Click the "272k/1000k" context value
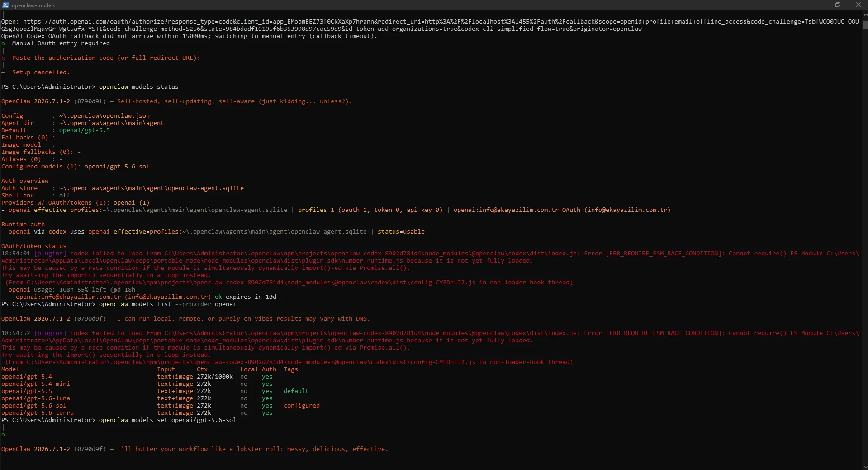Viewport: 868px width, 470px height. [215, 377]
